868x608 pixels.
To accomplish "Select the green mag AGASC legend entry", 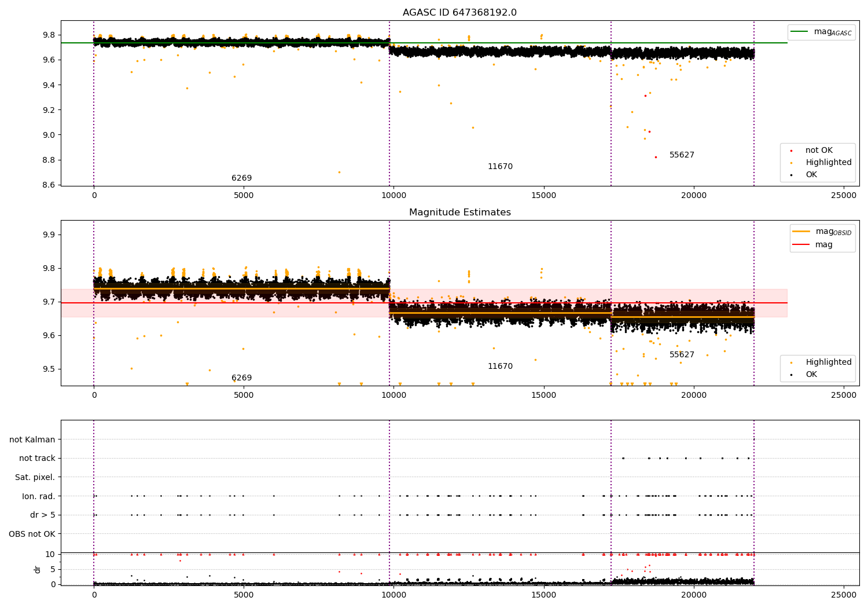I will point(821,32).
